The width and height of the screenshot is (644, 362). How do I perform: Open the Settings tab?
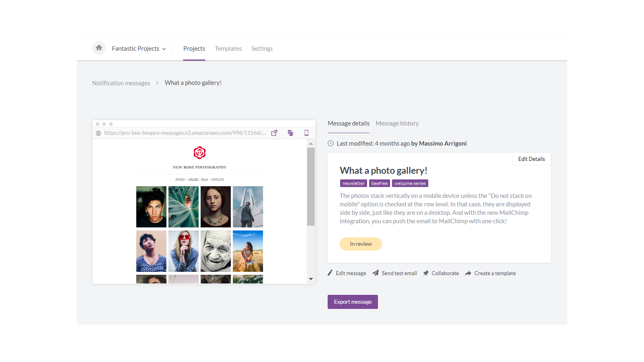coord(262,49)
